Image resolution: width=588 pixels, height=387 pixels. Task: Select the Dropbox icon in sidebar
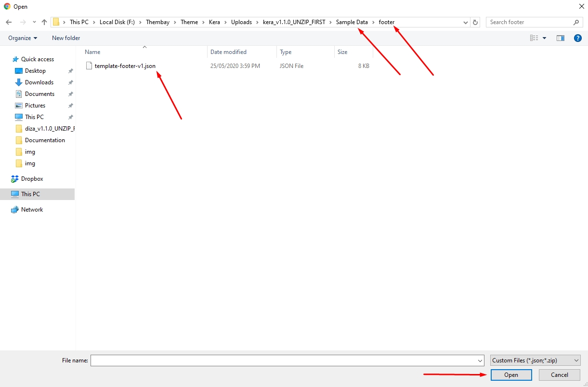point(15,179)
